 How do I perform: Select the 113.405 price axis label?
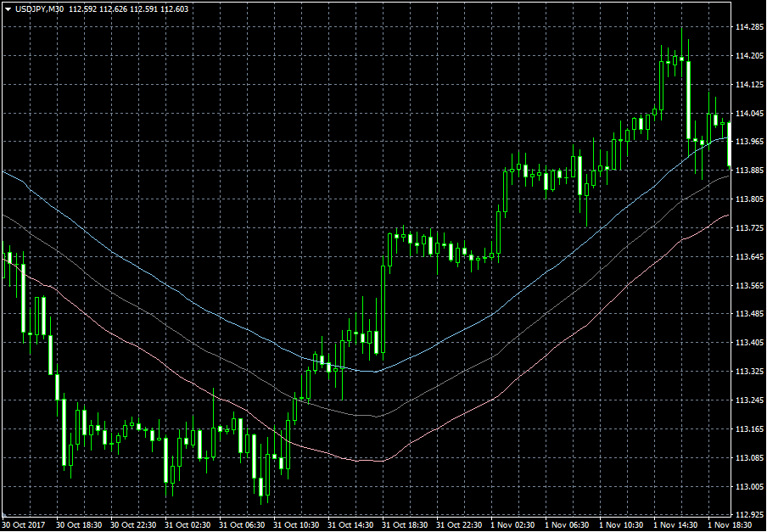[749, 343]
